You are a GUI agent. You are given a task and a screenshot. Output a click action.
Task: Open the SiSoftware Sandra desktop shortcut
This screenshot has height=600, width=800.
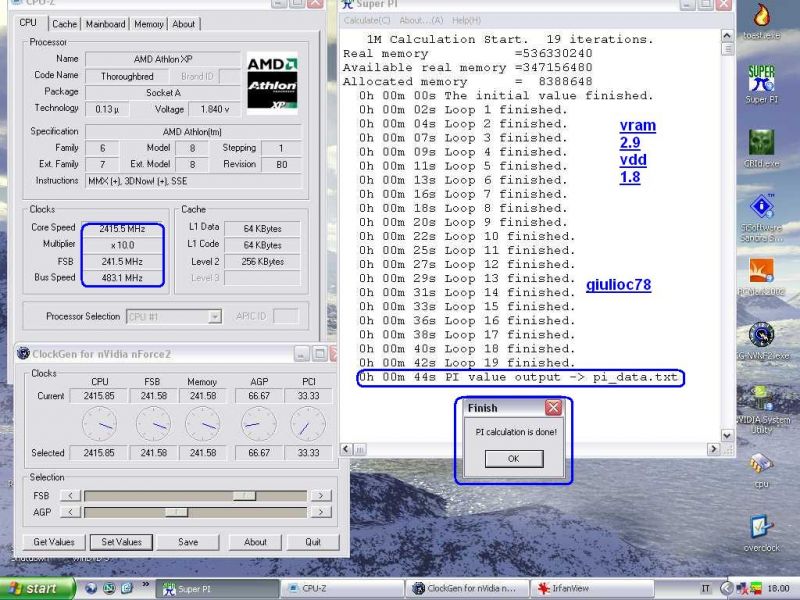point(762,208)
